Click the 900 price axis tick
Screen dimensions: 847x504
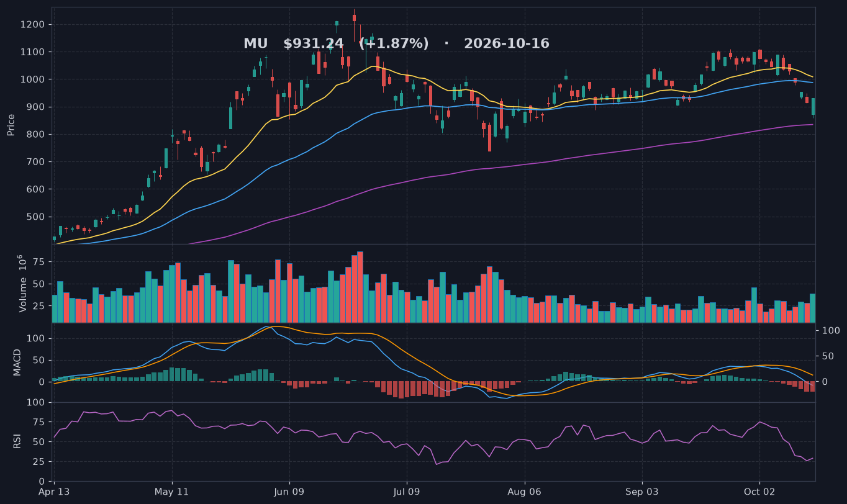pos(37,107)
